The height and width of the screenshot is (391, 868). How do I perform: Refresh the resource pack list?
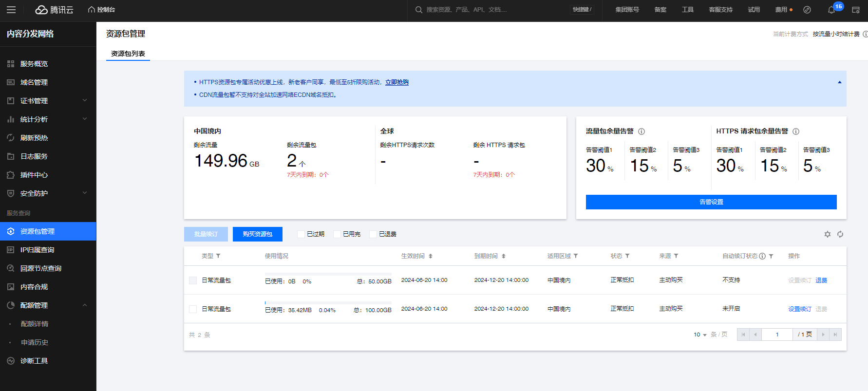coord(840,234)
